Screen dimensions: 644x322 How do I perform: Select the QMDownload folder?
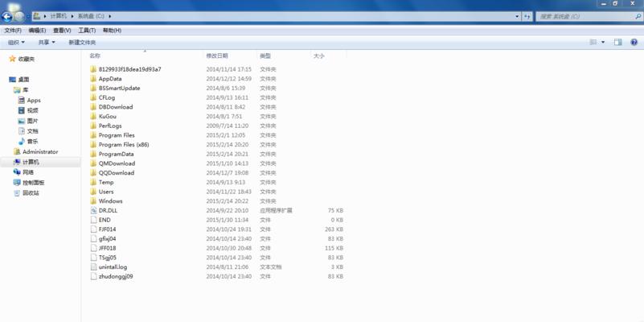pos(117,163)
